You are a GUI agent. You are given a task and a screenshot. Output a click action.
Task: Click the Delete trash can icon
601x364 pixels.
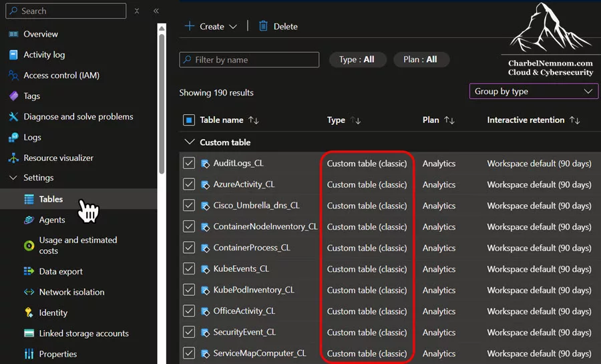click(x=263, y=26)
